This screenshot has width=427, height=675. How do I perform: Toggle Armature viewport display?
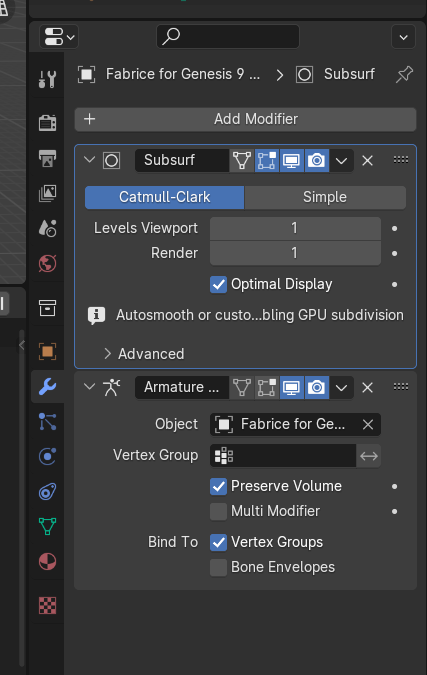pos(292,387)
